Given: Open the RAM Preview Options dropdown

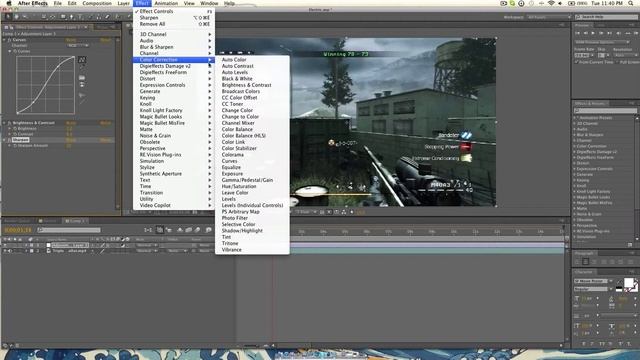Looking at the screenshot, I should [x=602, y=42].
